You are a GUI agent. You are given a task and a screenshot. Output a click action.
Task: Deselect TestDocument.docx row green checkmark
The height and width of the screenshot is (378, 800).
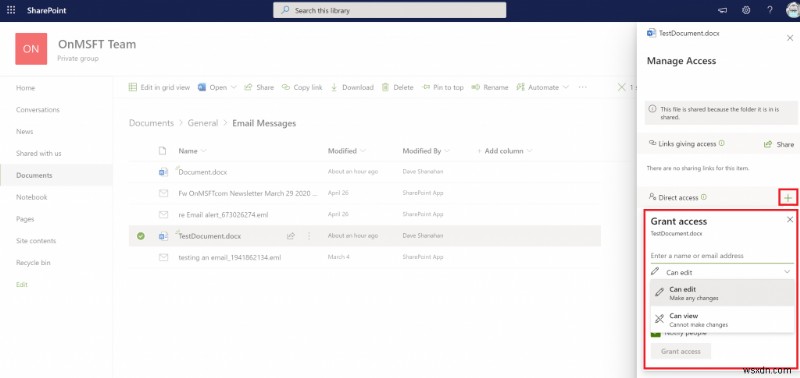[141, 236]
